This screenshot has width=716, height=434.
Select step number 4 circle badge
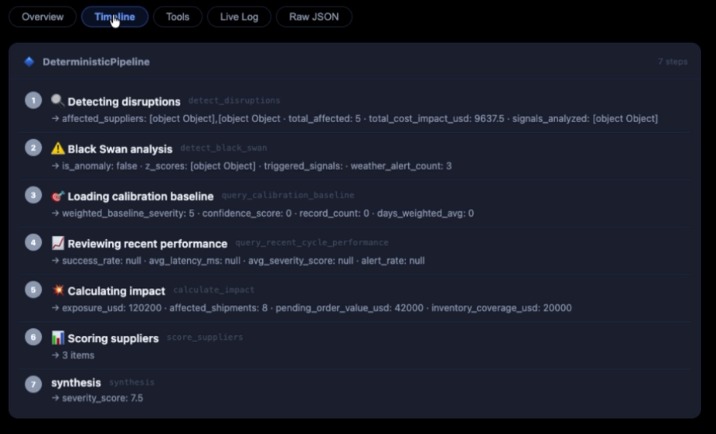point(33,243)
